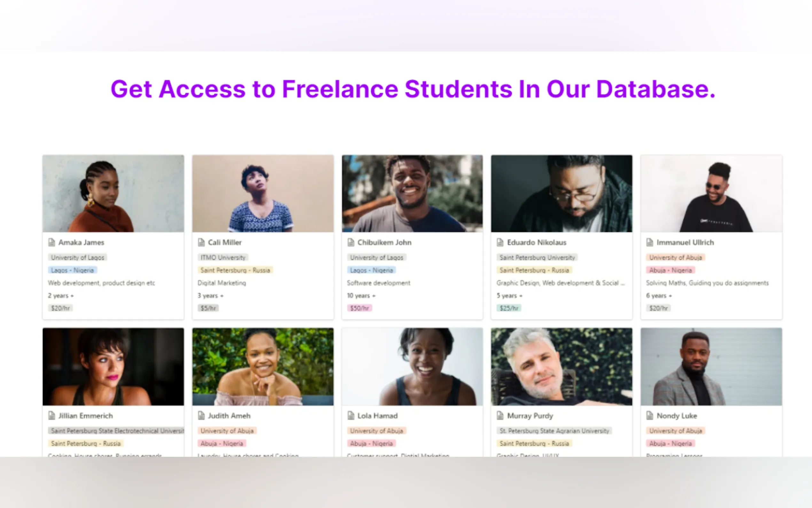Click Lagos - Nigeria tag on Amaka James
Viewport: 812px width, 508px height.
coord(73,270)
